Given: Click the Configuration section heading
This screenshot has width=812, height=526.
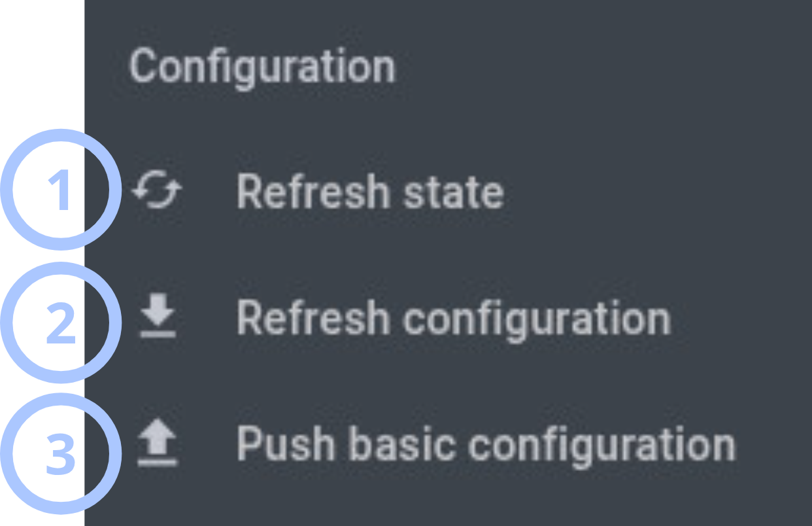Looking at the screenshot, I should 262,67.
